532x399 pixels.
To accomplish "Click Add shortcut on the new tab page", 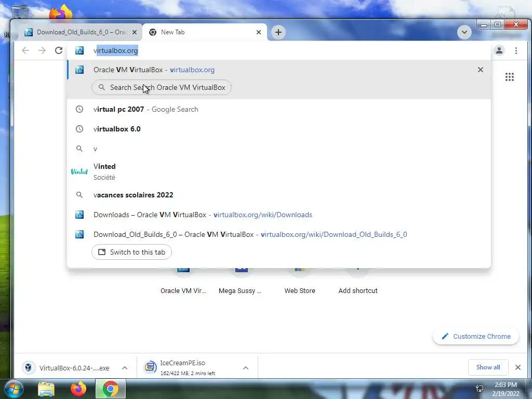I will tap(358, 282).
